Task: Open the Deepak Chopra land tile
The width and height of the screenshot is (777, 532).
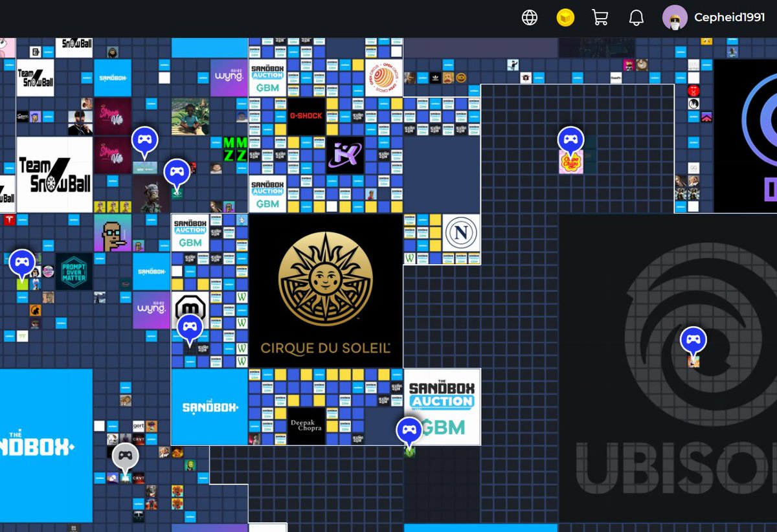Action: pos(306,426)
